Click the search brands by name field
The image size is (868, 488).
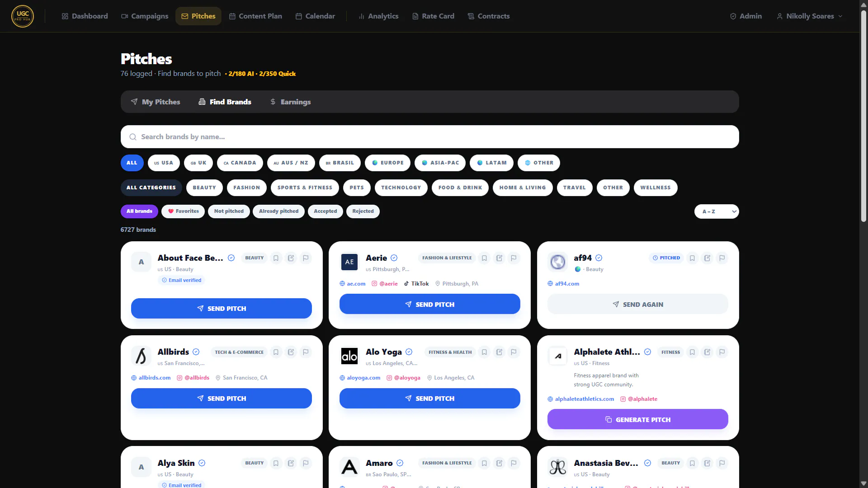430,137
